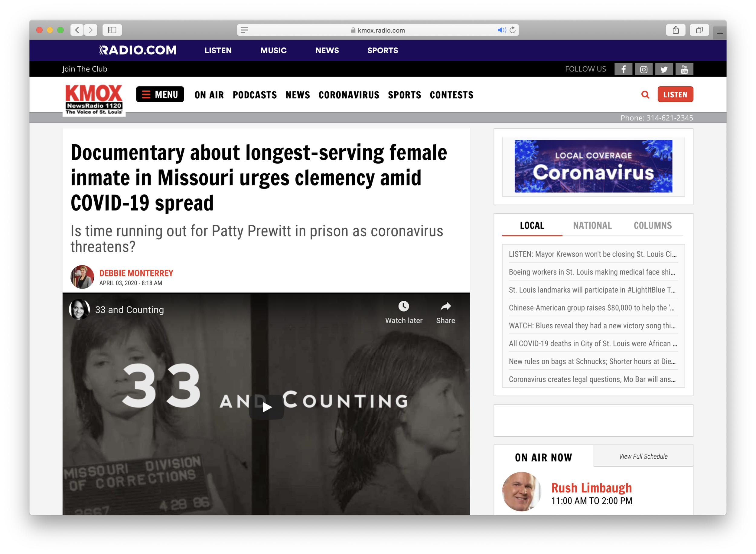Switch to the NATIONAL tab
The width and height of the screenshot is (756, 554).
[592, 226]
